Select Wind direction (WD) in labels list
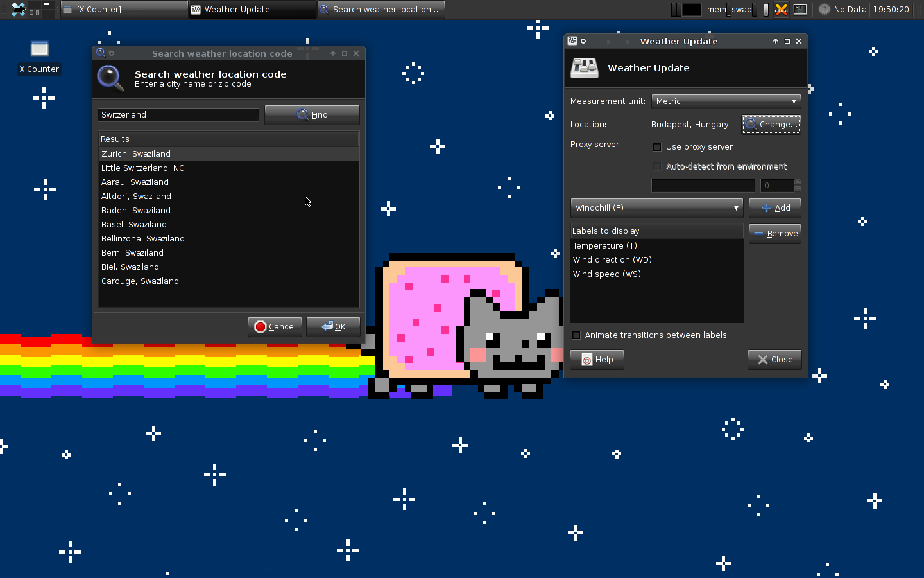Image resolution: width=924 pixels, height=578 pixels. coord(656,260)
